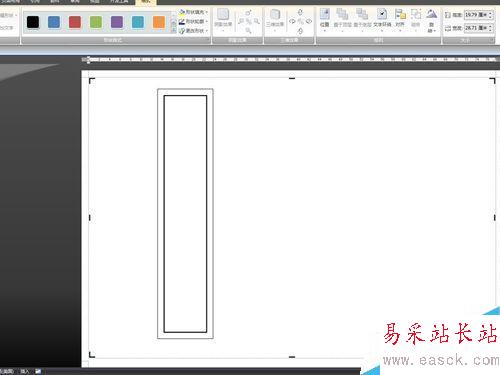Open the Rotate menu
The width and height of the screenshot is (500, 375).
pos(431,21)
